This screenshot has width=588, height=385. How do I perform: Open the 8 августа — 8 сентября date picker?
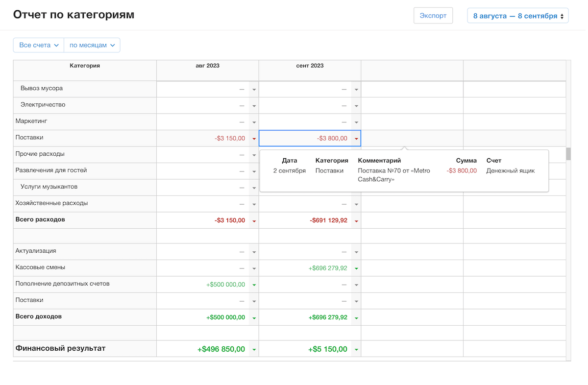pos(517,16)
